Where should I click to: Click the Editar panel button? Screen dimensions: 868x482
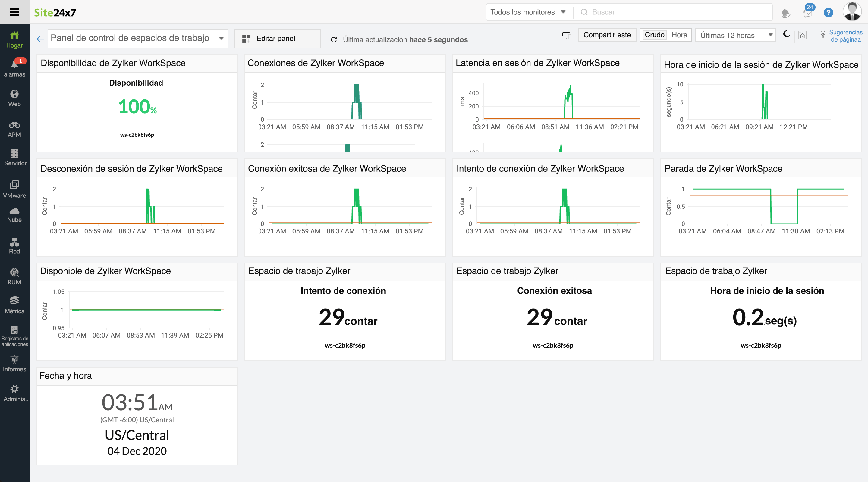pos(277,38)
